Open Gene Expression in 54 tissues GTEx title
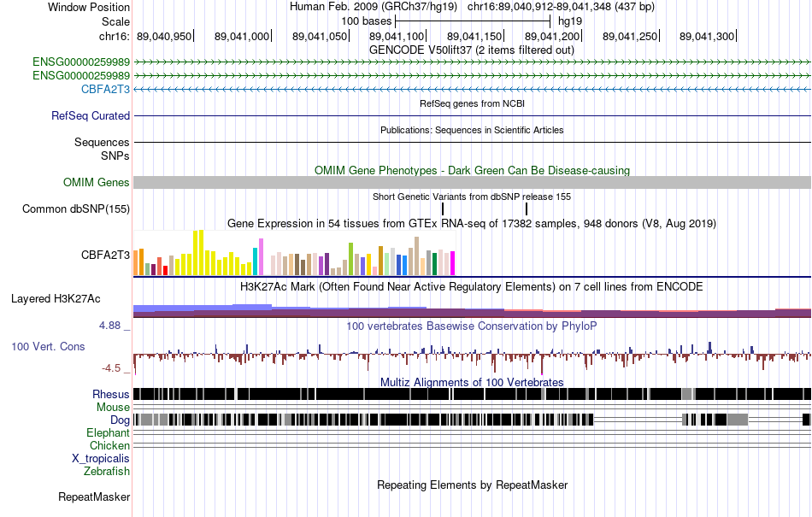Image resolution: width=812 pixels, height=517 pixels. (472, 224)
